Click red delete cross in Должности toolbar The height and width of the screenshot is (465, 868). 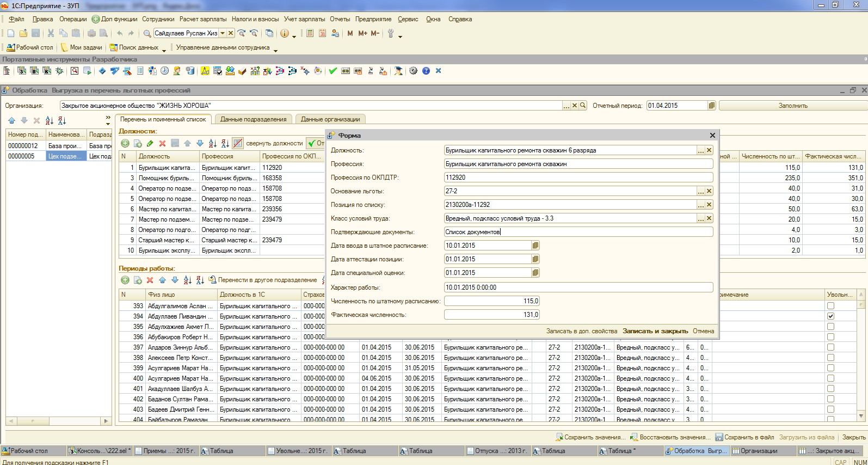click(162, 143)
